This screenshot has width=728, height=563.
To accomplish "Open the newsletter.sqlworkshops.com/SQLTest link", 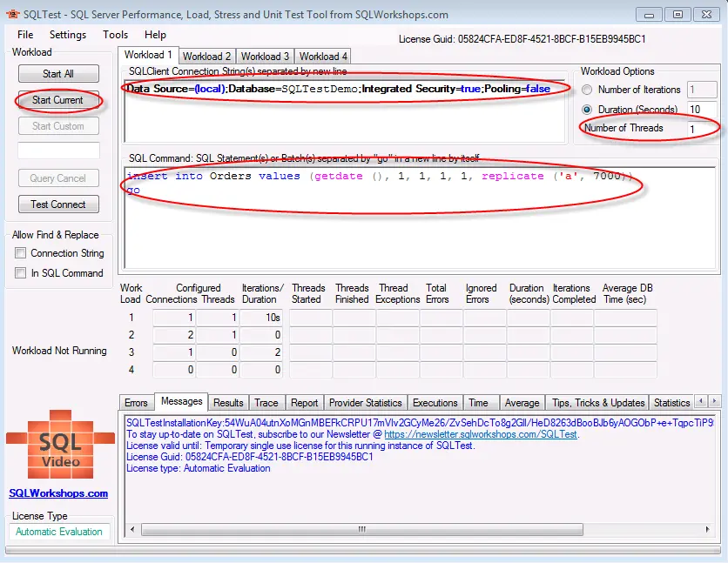I will (481, 434).
